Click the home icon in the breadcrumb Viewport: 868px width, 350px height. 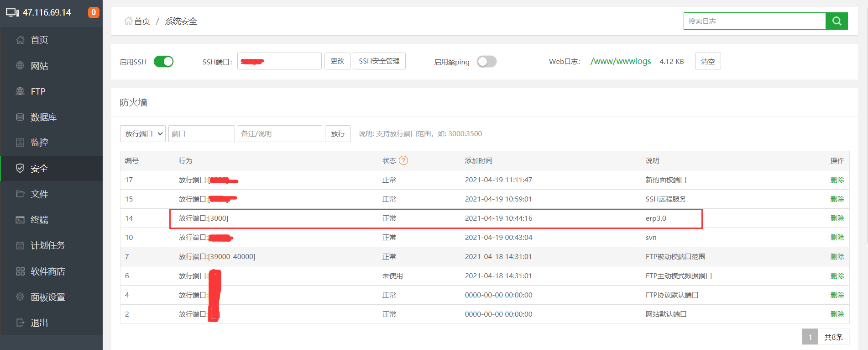click(x=128, y=21)
